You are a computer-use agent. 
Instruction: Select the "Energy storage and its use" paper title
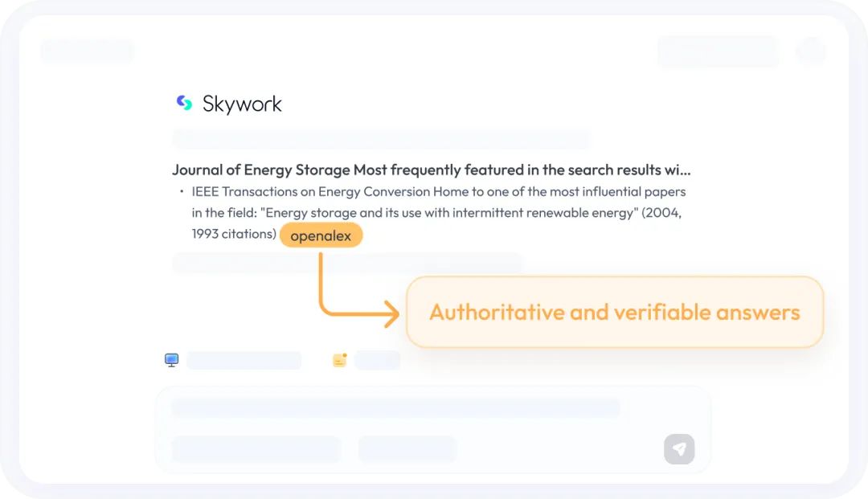[450, 213]
